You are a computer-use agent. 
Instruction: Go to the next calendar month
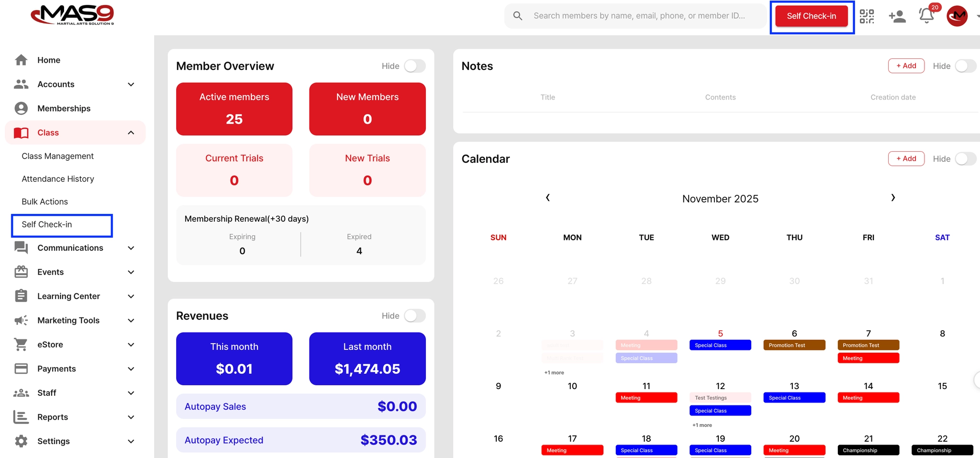coord(893,198)
